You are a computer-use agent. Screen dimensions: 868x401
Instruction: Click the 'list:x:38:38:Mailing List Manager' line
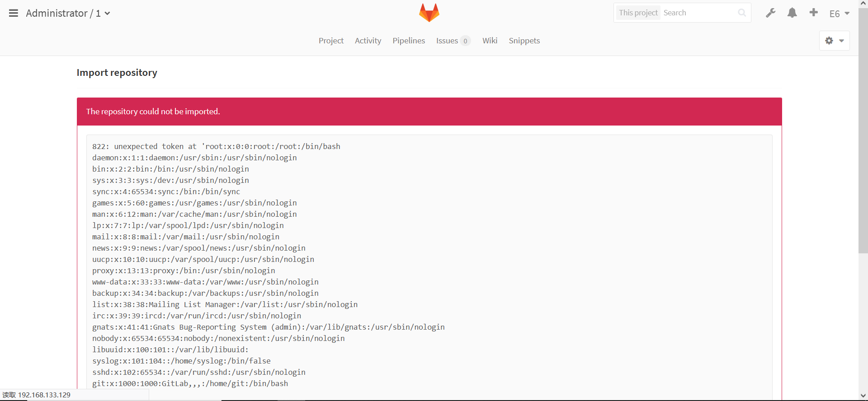coord(225,304)
